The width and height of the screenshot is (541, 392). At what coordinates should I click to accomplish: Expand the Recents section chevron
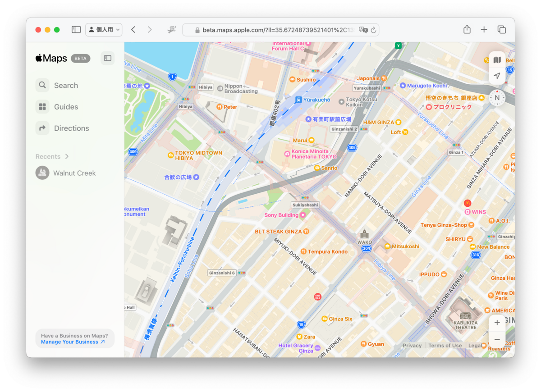[67, 156]
